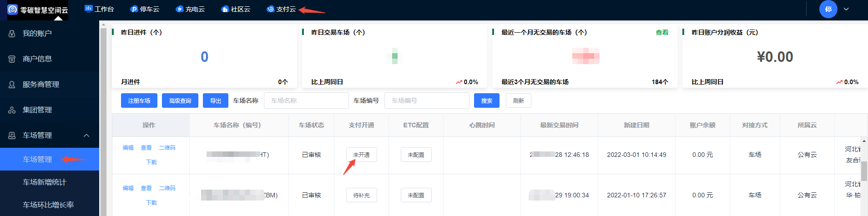Select 车场环比增长率 submenu item

[48, 205]
